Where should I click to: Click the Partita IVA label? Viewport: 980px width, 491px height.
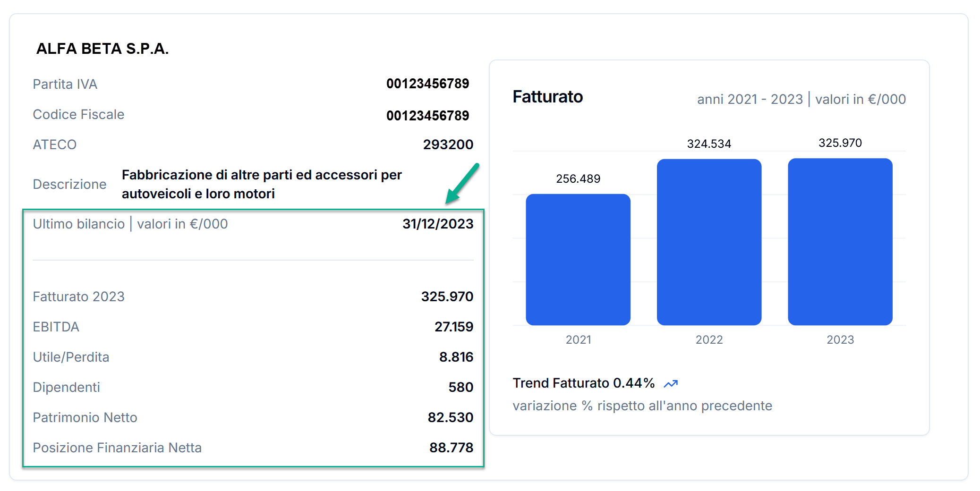[x=65, y=84]
